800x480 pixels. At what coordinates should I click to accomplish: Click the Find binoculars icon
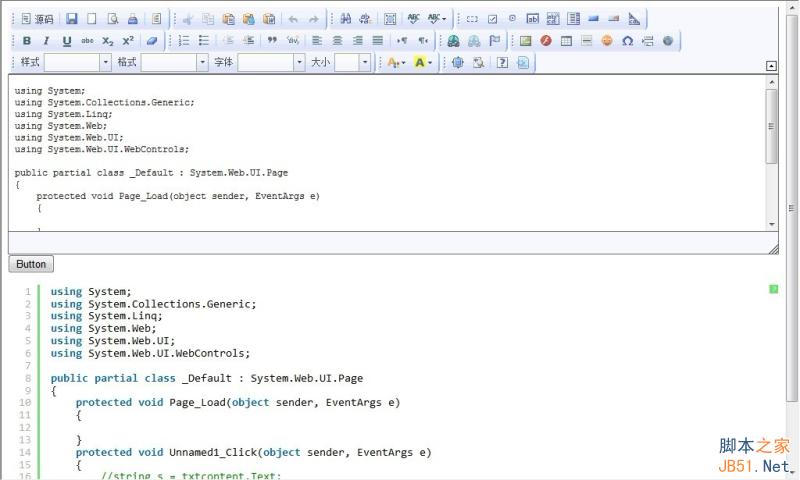(x=345, y=18)
